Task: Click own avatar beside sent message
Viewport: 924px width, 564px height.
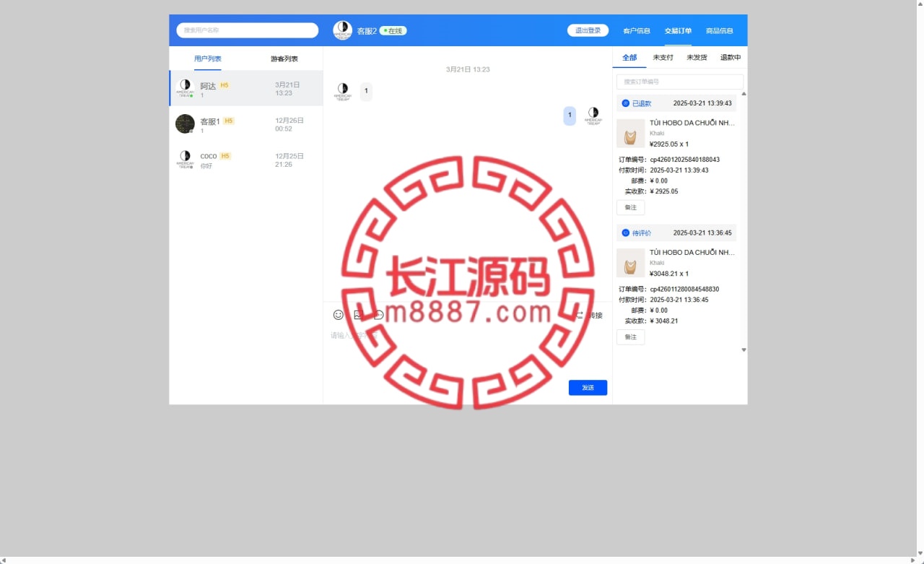Action: click(593, 116)
